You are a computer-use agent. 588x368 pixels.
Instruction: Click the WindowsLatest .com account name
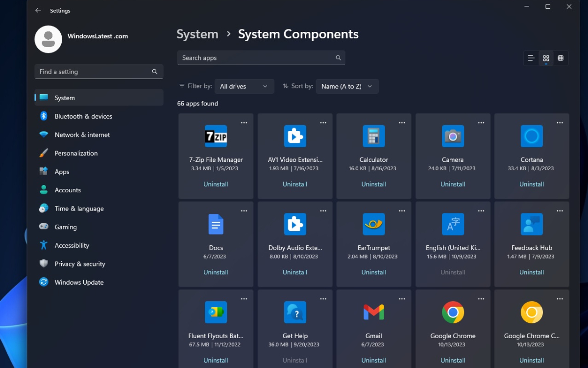click(98, 36)
